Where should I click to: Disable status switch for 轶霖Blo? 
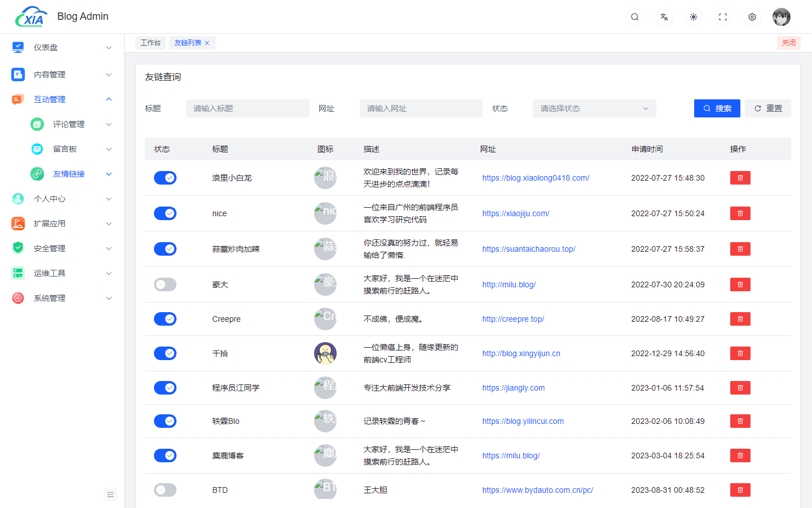(165, 421)
